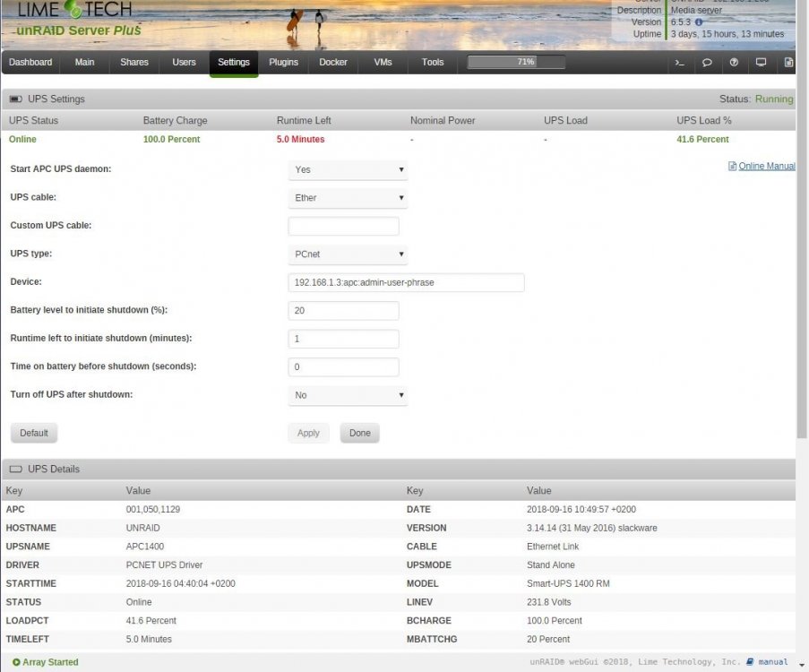Click the Time on battery before shutdown field
809x672 pixels.
[x=344, y=367]
